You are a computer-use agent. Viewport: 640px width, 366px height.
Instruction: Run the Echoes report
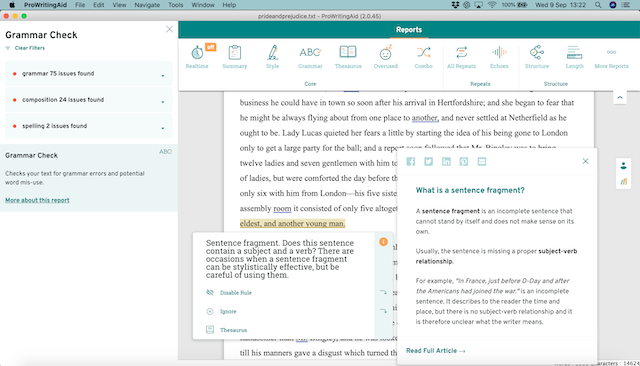coord(499,57)
